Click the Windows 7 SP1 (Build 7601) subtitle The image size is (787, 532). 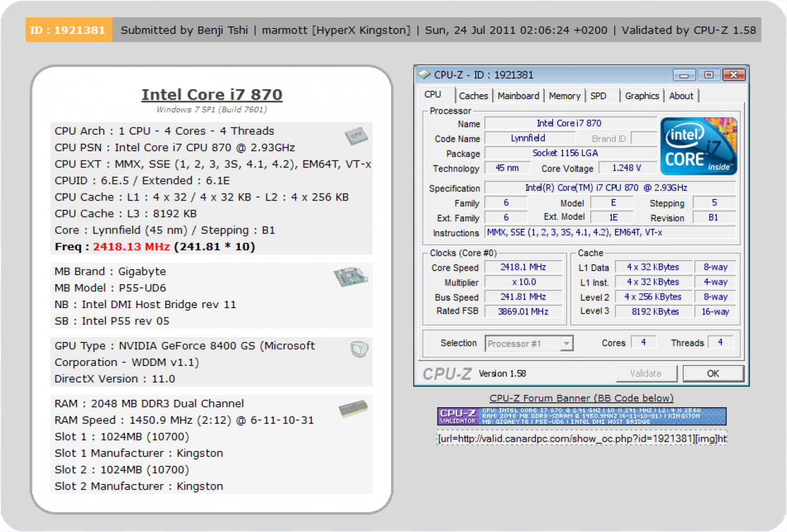[212, 109]
